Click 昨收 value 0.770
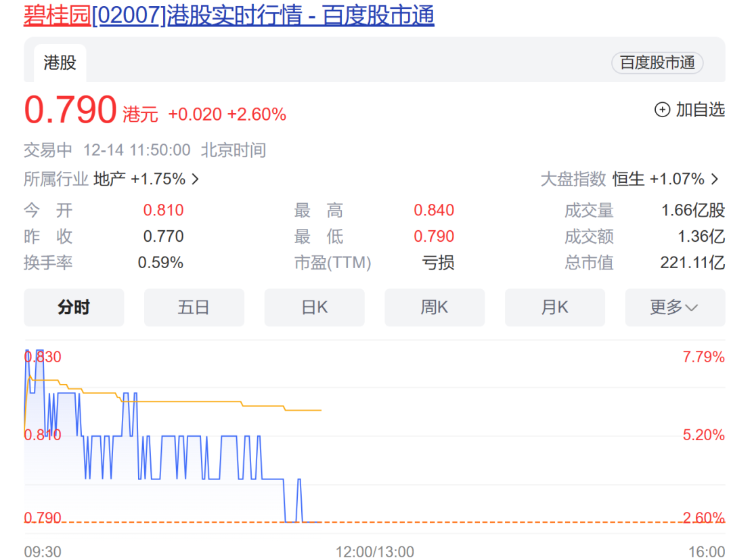This screenshot has width=731, height=560. click(163, 236)
